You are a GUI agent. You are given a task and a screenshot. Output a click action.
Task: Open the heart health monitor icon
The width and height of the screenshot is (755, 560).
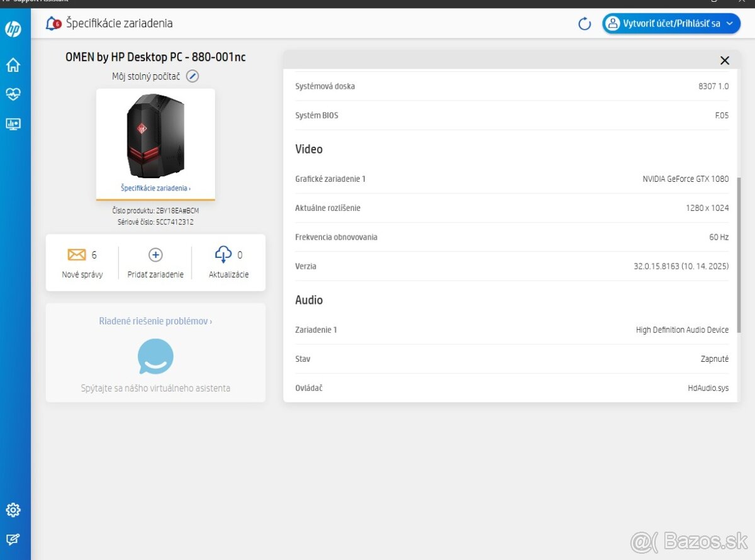[13, 94]
